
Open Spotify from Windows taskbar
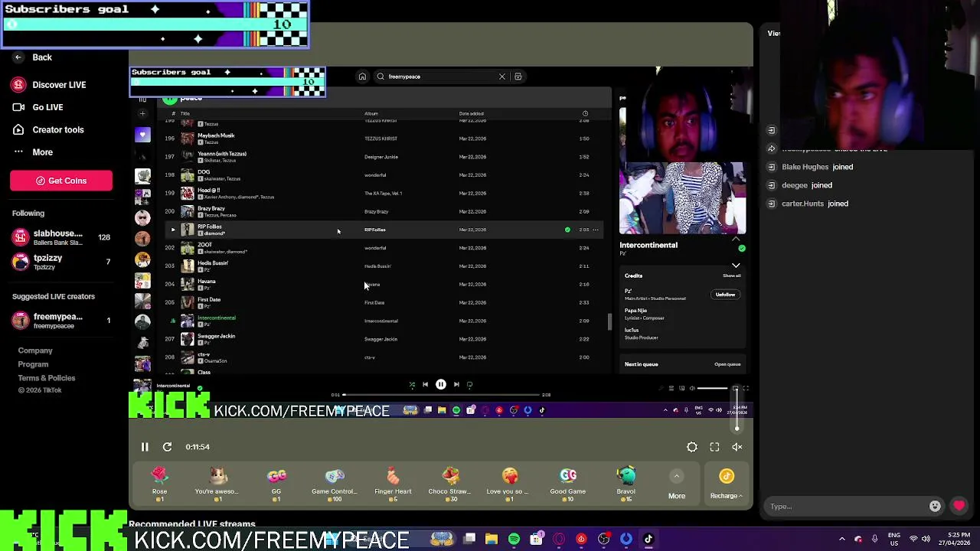(514, 540)
